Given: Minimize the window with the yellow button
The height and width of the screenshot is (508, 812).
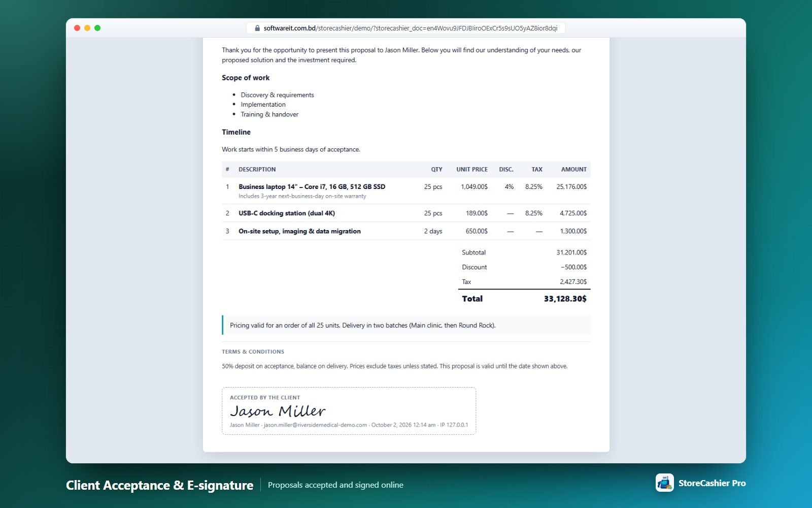Looking at the screenshot, I should 87,28.
